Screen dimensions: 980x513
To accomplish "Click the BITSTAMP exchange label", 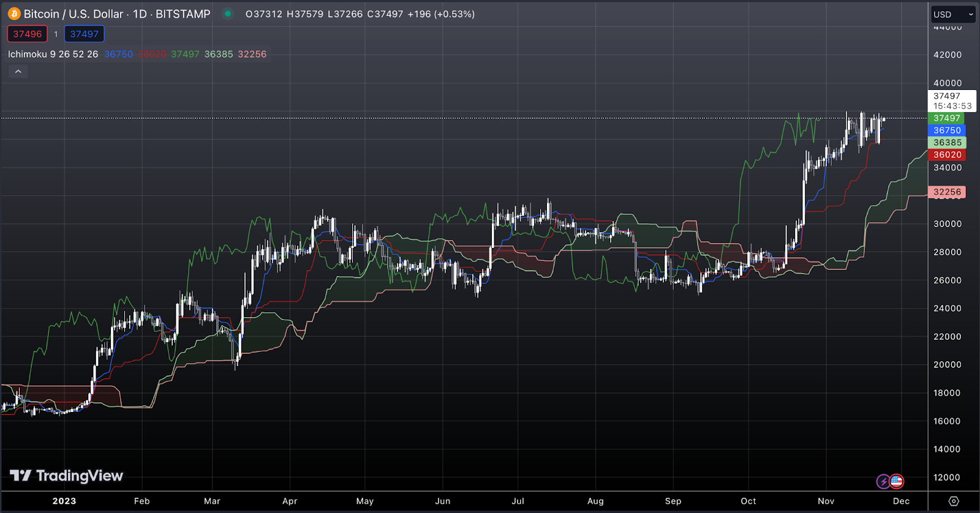I will (x=183, y=13).
